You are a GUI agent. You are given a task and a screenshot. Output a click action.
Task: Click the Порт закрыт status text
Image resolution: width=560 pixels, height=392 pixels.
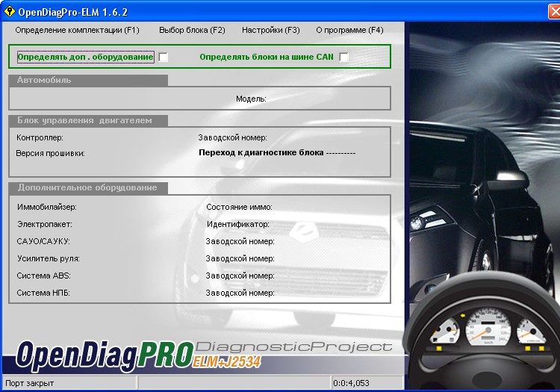click(30, 383)
